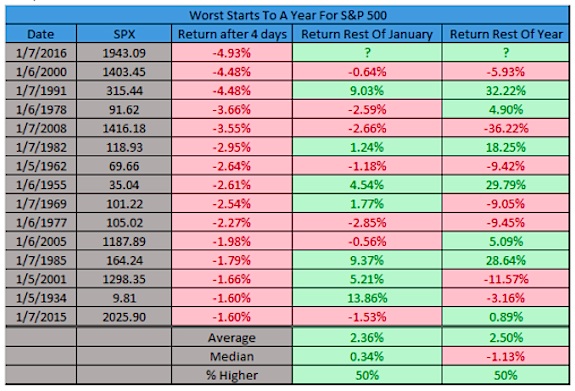Click the question mark under Rest Of January
575x391 pixels.
point(367,53)
